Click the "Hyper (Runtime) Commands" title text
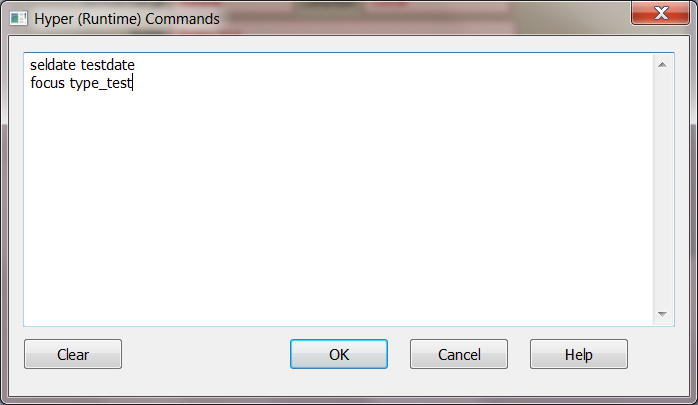Screen dimensions: 698x405 pos(127,19)
